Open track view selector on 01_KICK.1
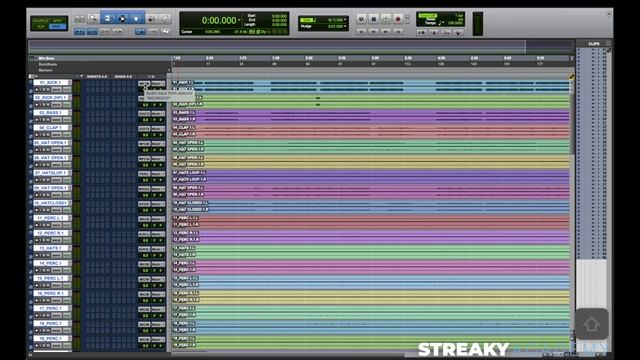Viewport: 640px width, 360px height. (x=56, y=89)
